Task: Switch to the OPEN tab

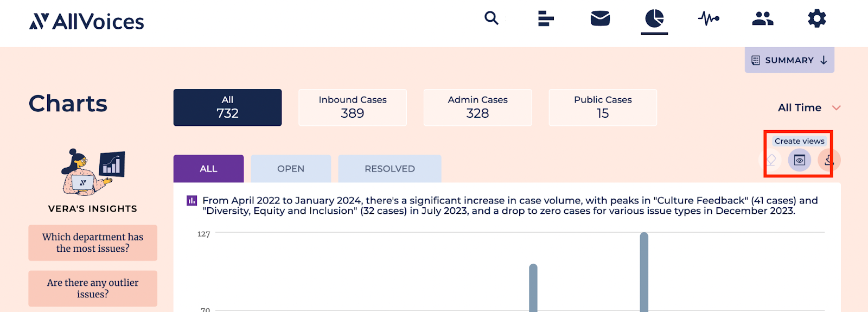Action: 291,169
